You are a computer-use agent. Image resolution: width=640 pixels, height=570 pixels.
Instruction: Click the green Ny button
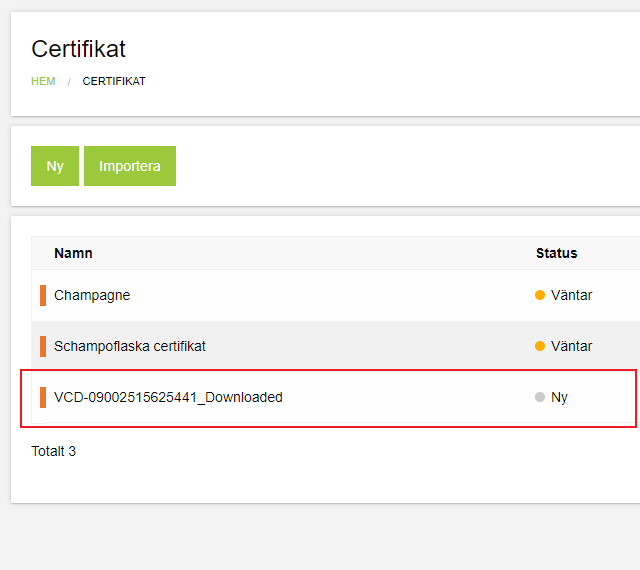pos(55,166)
